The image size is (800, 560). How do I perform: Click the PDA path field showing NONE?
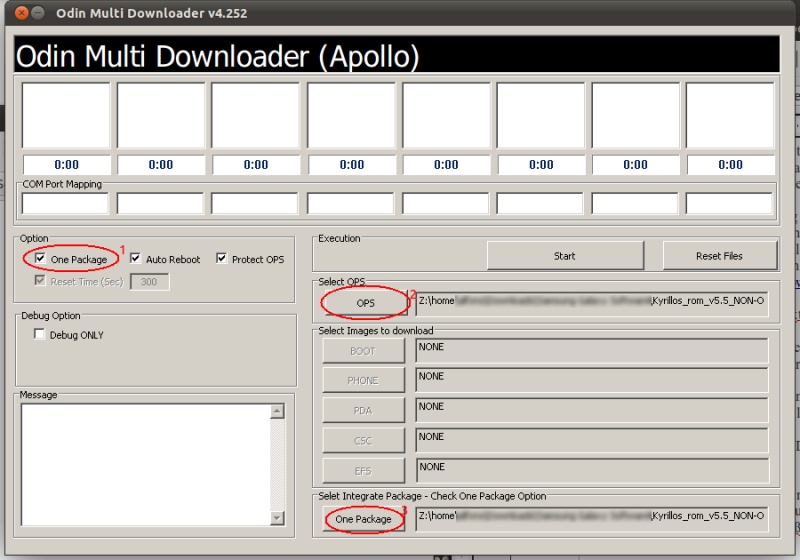tap(592, 411)
